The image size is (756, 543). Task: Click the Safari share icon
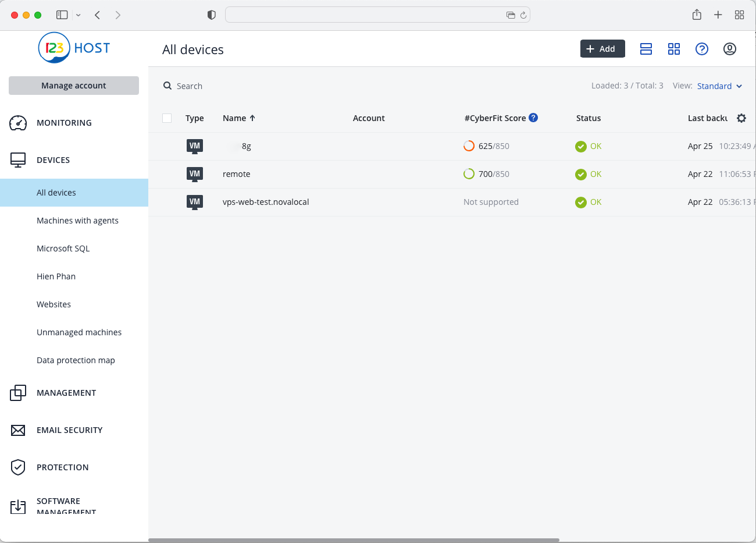[x=697, y=15]
